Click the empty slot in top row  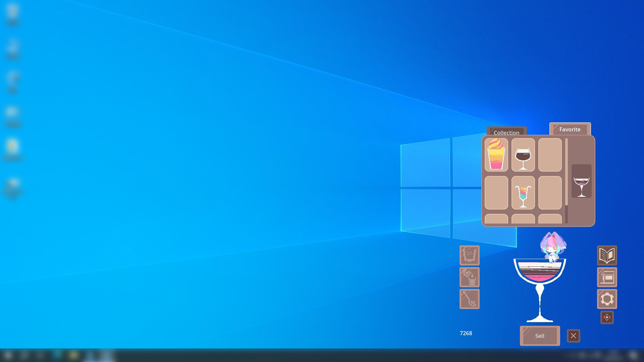pyautogui.click(x=550, y=155)
